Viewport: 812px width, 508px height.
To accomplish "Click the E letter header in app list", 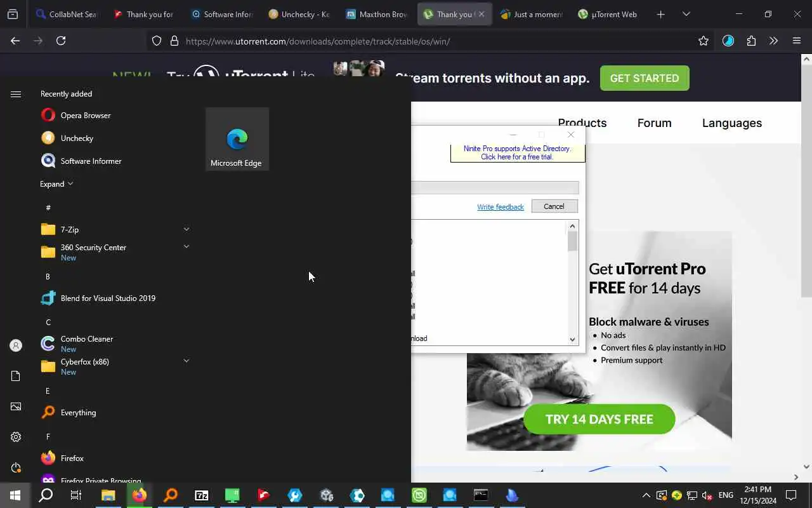I will tap(48, 391).
